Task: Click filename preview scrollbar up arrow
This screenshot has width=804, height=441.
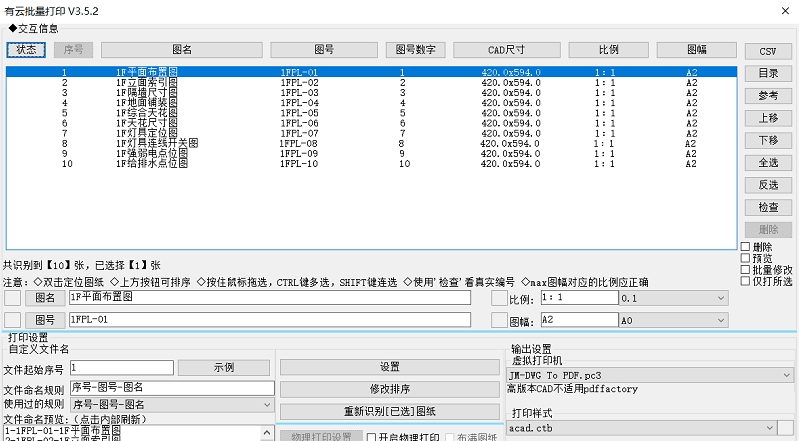Action: [x=268, y=433]
